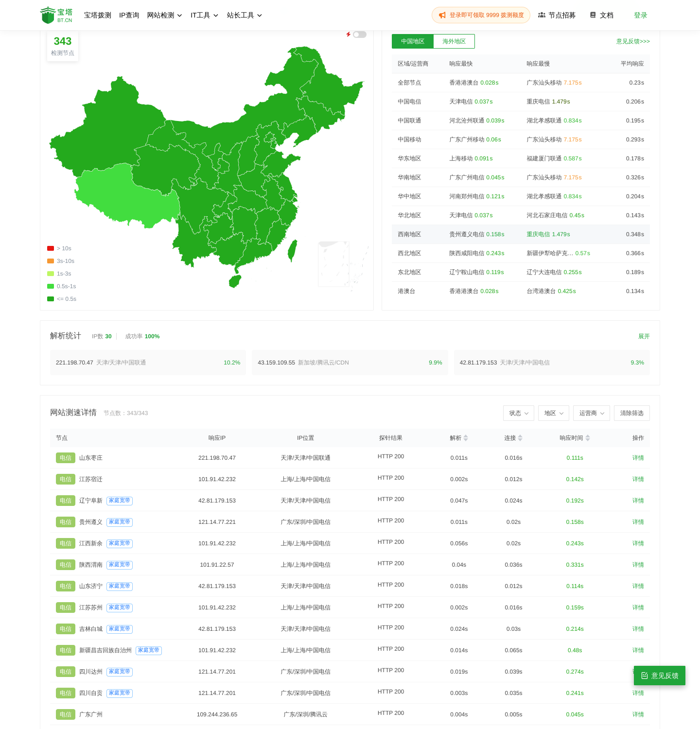This screenshot has height=729, width=700.
Task: Click the 登录 link
Action: click(x=641, y=15)
